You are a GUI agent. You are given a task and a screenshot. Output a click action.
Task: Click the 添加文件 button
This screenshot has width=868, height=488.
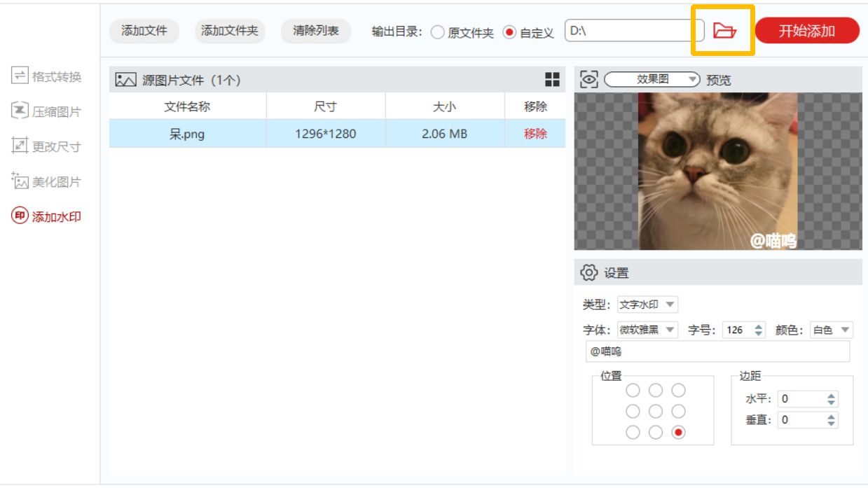pyautogui.click(x=144, y=31)
